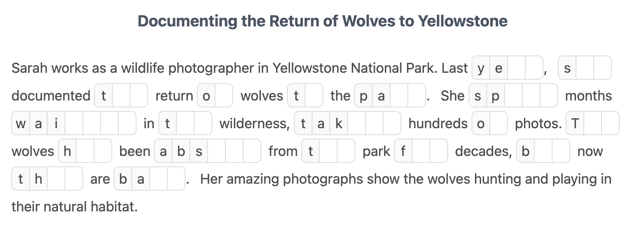Click the blank starting with 's' before documented
Image resolution: width=644 pixels, height=227 pixels.
click(x=585, y=68)
